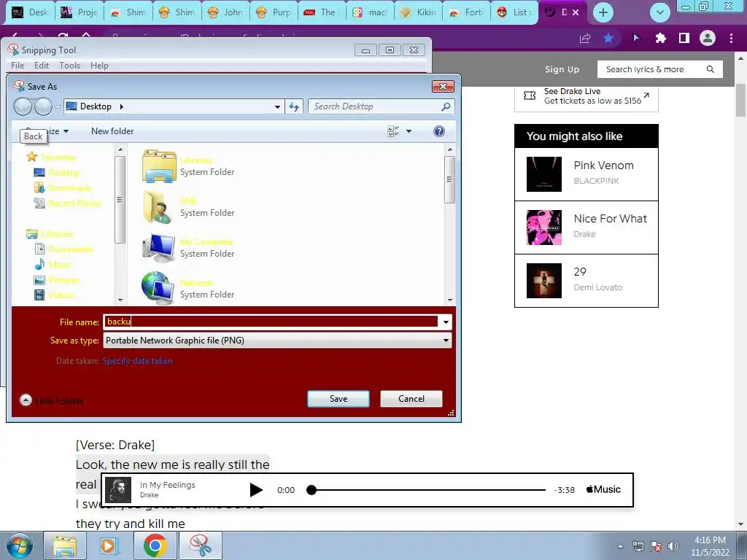Open the Save as type combo box
747x560 pixels.
pos(277,340)
